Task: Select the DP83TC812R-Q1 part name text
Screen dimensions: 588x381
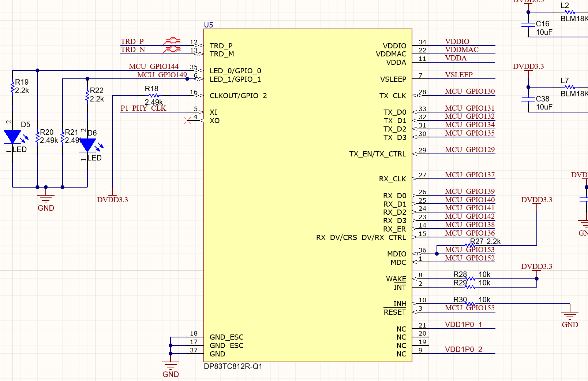Action: (x=233, y=366)
